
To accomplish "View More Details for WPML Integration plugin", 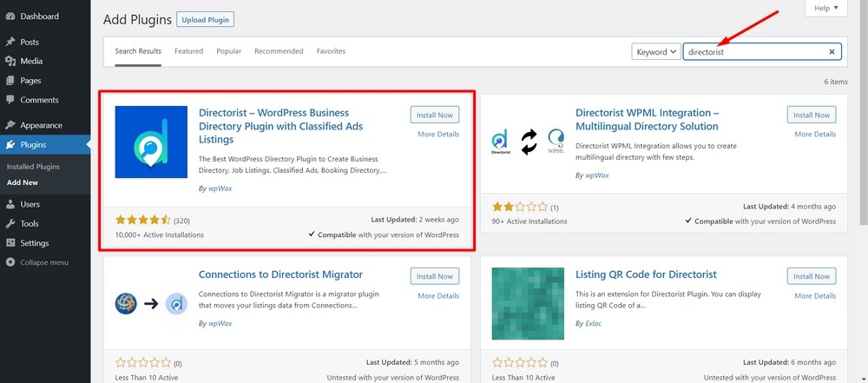I will [815, 134].
